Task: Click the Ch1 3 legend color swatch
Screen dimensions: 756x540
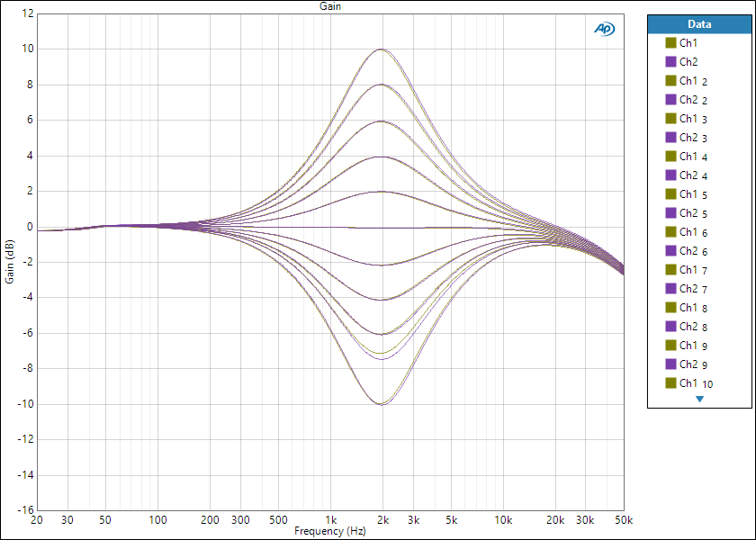Action: [x=670, y=119]
